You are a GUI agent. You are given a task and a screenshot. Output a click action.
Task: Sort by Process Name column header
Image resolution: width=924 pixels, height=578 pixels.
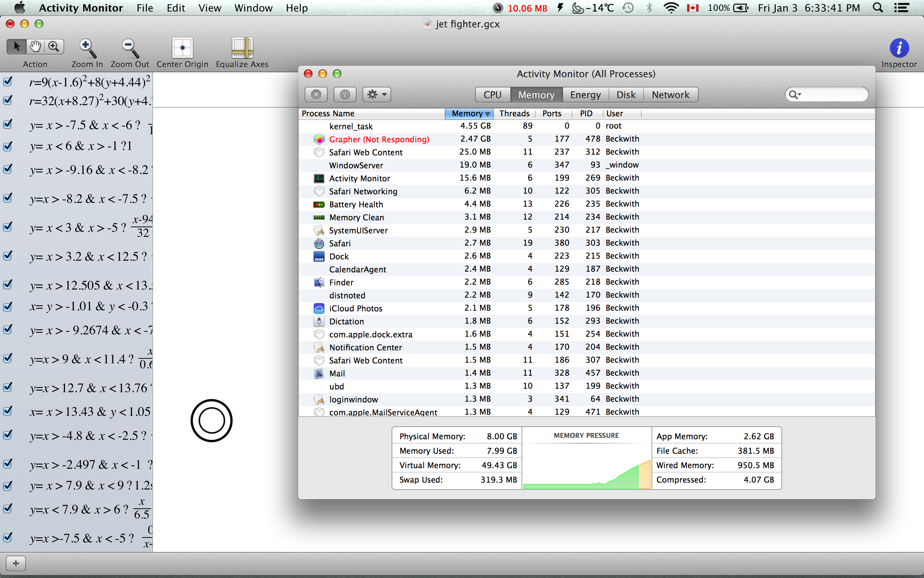pos(372,113)
